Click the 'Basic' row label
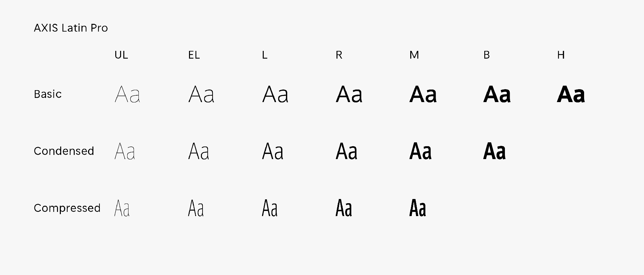Screen dimensions: 644x275 (48, 94)
